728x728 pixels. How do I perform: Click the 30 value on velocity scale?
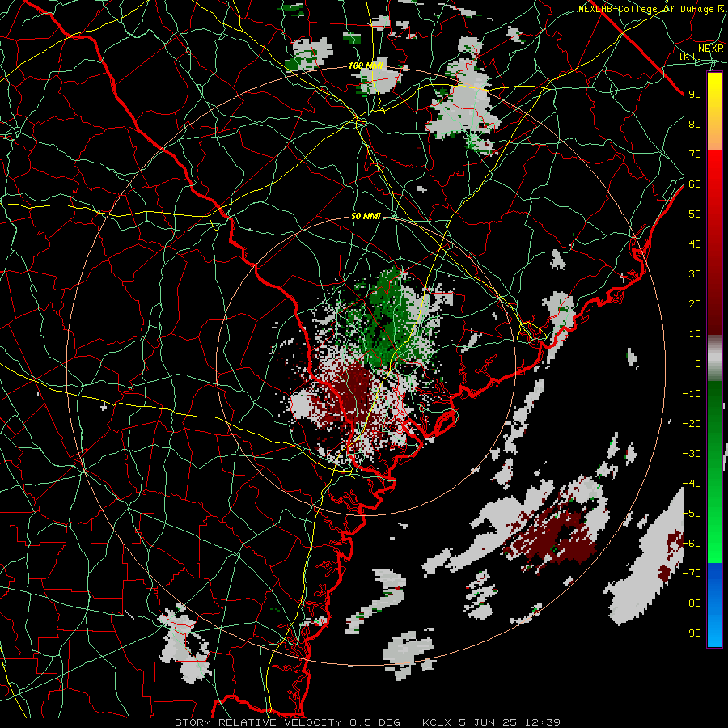[695, 274]
